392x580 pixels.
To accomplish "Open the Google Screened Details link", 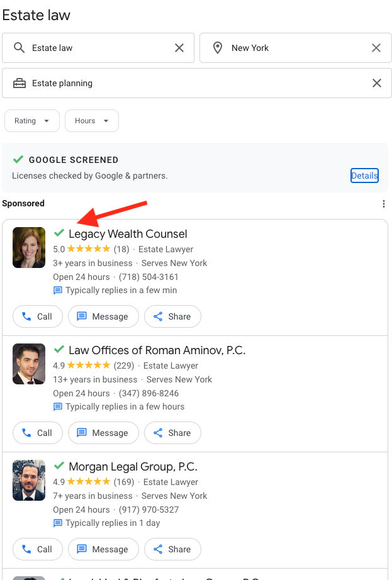I will point(365,176).
